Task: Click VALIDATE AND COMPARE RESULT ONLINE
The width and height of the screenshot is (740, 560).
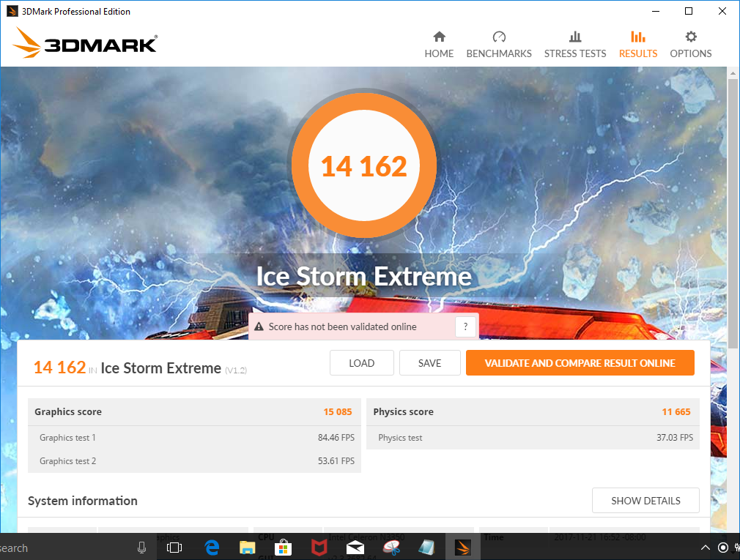Action: tap(580, 363)
